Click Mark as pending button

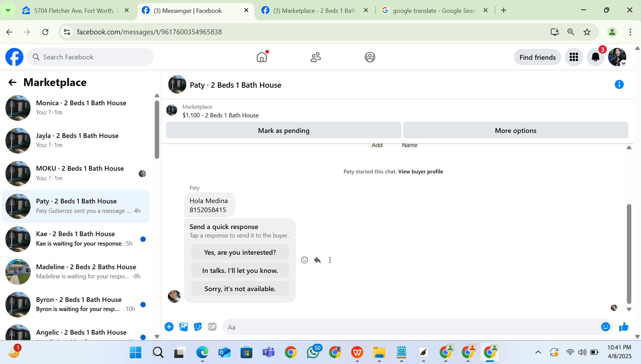(x=284, y=130)
